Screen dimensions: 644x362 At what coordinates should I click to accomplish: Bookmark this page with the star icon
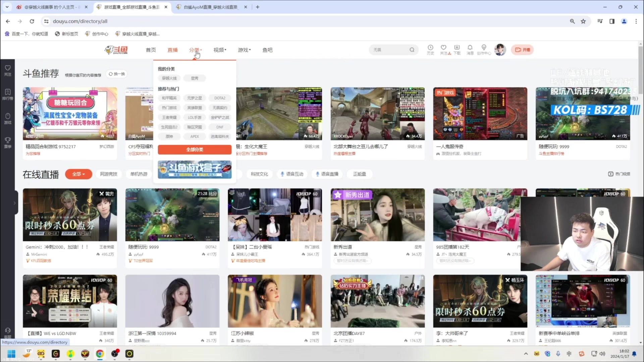583,21
